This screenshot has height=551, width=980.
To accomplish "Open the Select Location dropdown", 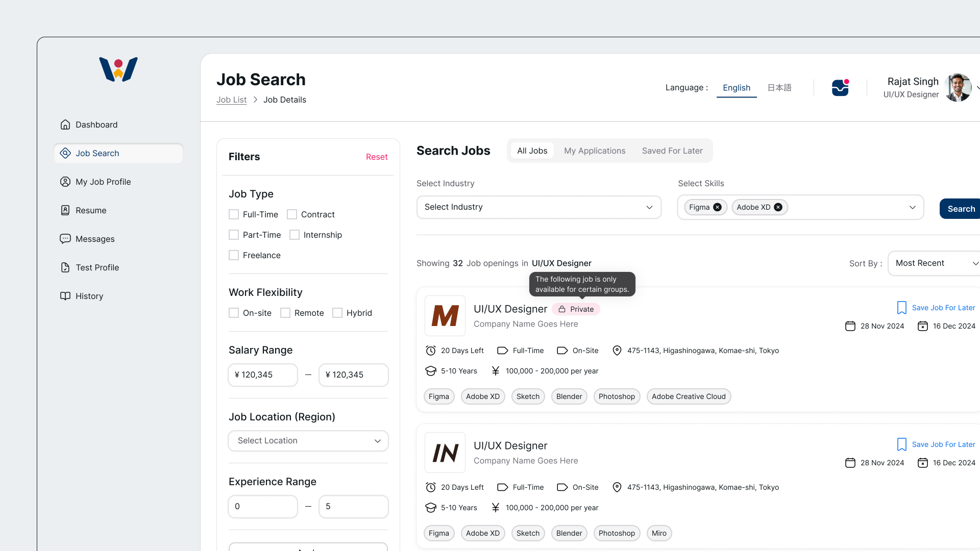I will pos(308,441).
